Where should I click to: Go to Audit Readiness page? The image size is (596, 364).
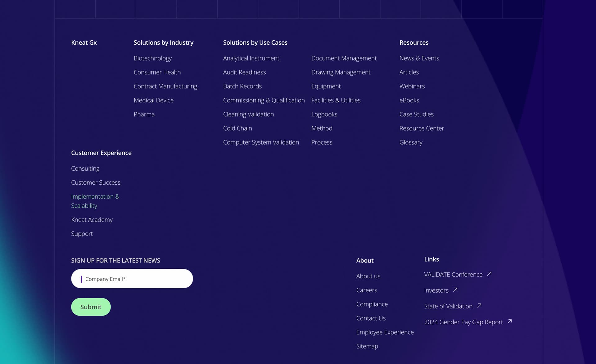(x=245, y=72)
